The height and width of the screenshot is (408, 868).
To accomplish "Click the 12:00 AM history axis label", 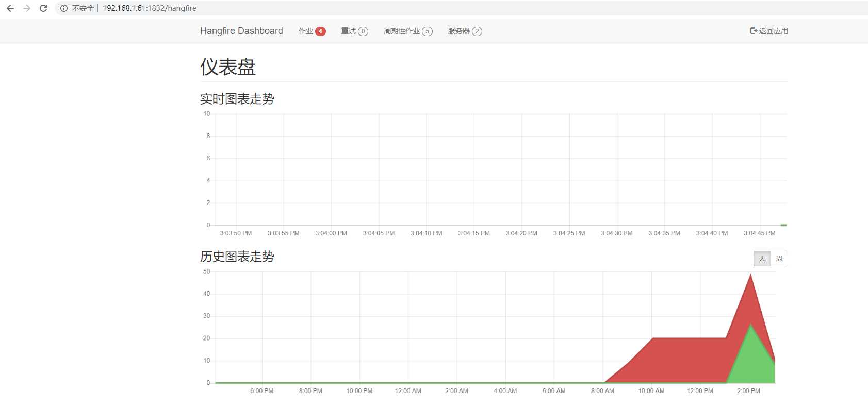I will [x=408, y=391].
